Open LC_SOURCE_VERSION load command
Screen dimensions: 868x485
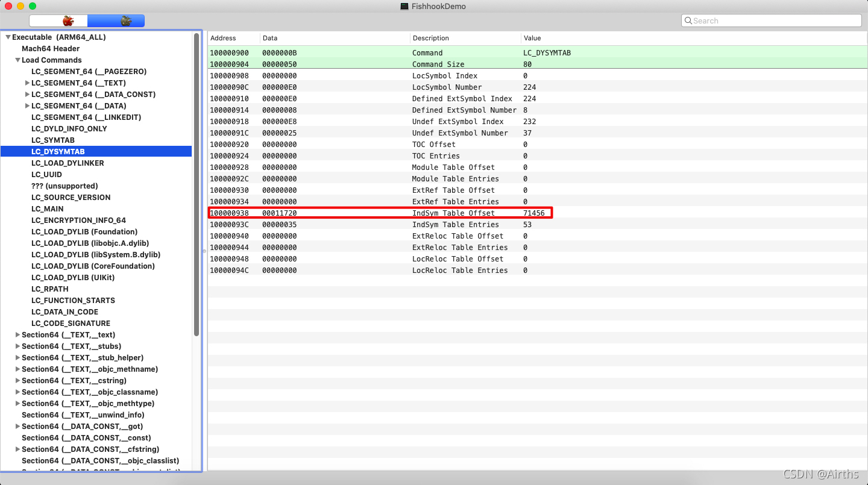click(71, 198)
